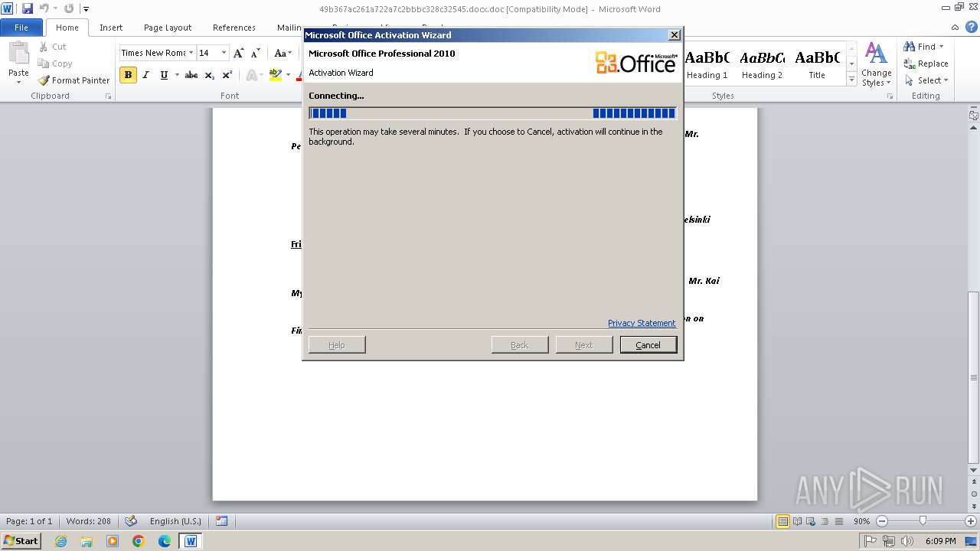980x551 pixels.
Task: Click the Copy icon
Action: 44,64
